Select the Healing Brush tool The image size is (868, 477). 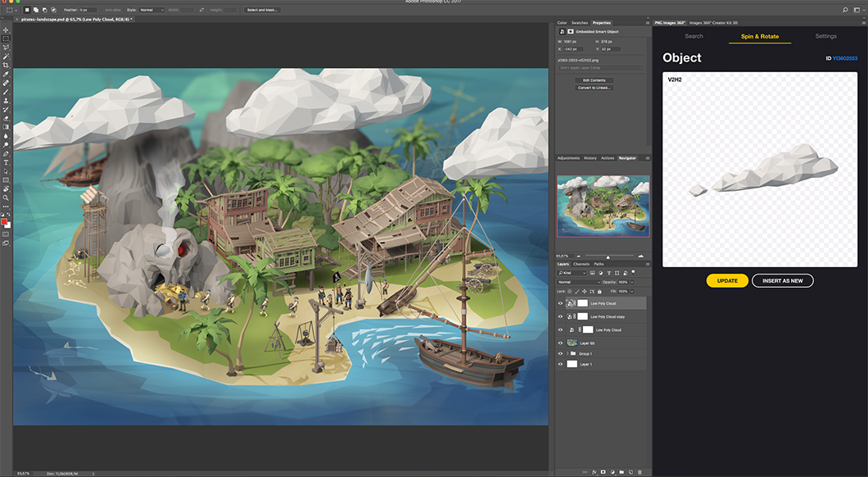6,83
